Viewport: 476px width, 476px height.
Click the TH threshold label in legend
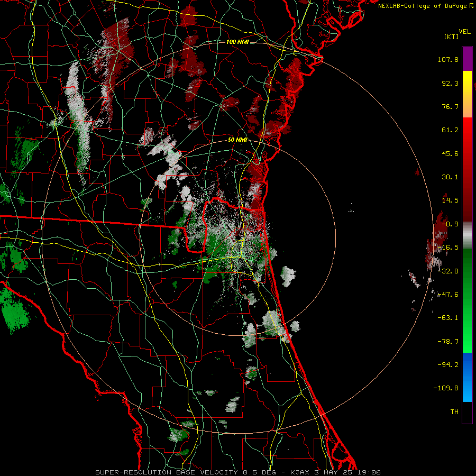click(454, 412)
